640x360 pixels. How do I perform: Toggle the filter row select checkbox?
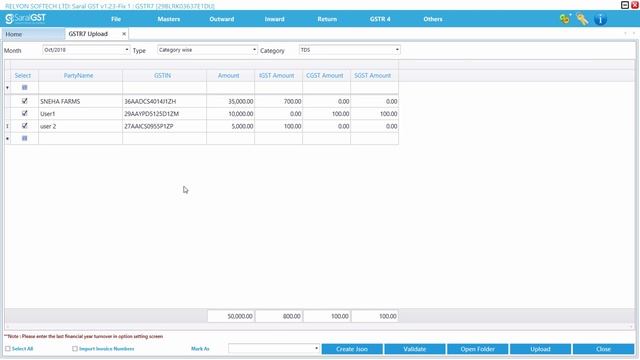(x=24, y=87)
